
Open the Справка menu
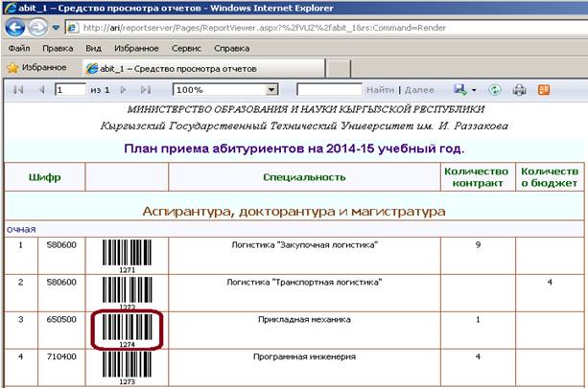point(232,48)
